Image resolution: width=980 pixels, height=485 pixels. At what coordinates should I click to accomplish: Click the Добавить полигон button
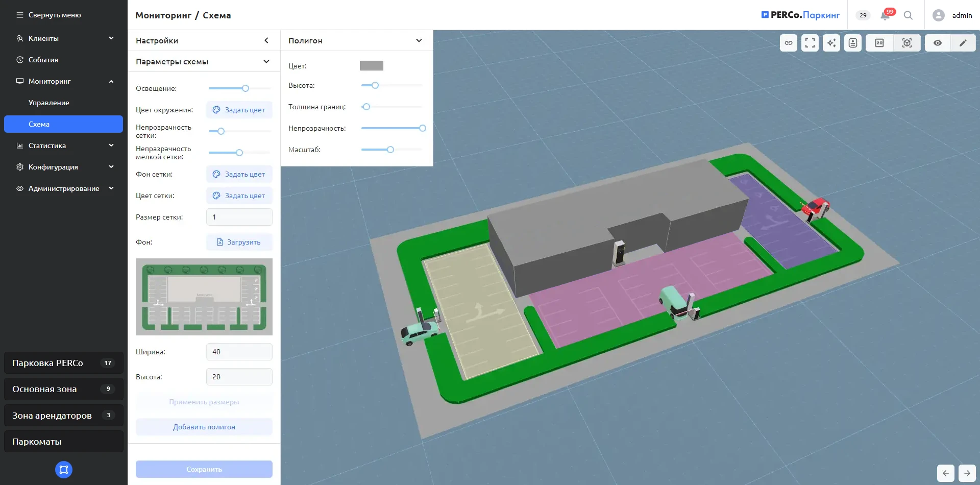(204, 427)
